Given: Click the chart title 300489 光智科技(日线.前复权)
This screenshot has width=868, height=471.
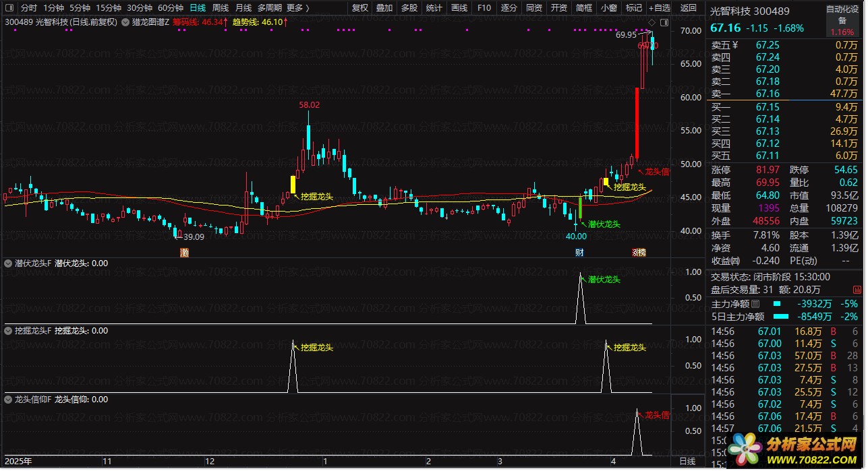Looking at the screenshot, I should [x=61, y=22].
